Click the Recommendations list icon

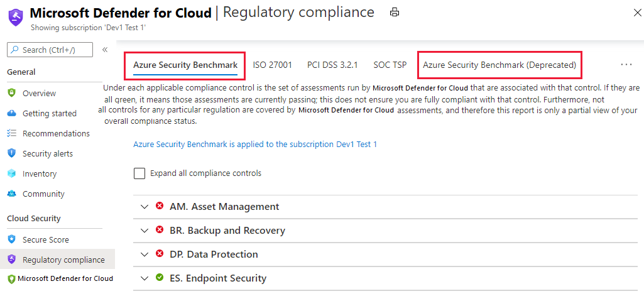[x=11, y=133]
